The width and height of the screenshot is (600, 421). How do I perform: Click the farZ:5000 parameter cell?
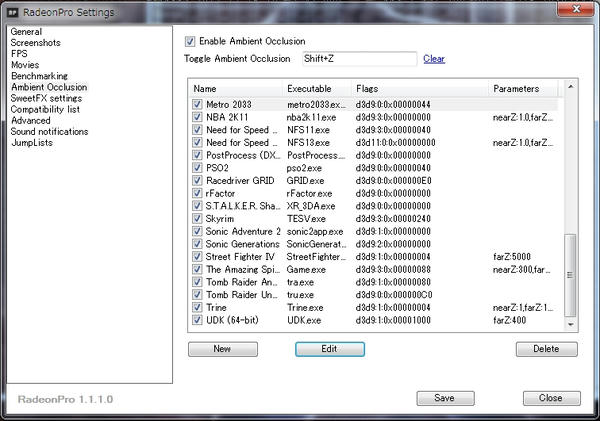[512, 256]
